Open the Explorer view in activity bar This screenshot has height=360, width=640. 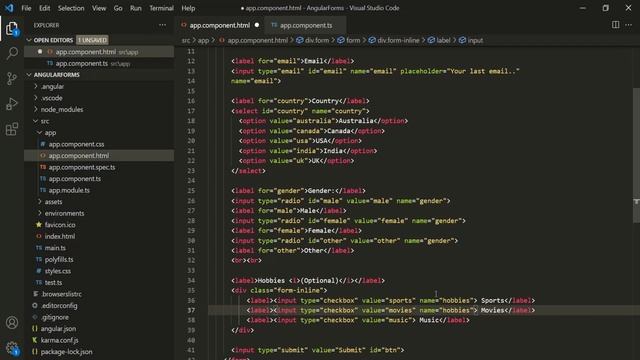[x=12, y=29]
